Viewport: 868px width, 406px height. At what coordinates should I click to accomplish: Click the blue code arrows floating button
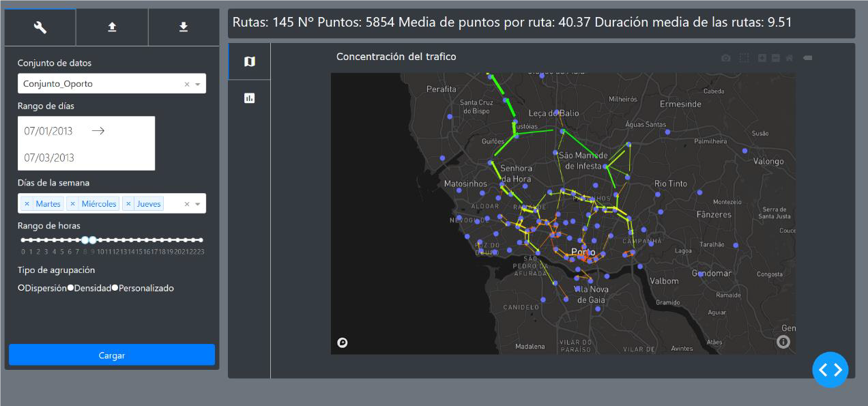(x=830, y=370)
